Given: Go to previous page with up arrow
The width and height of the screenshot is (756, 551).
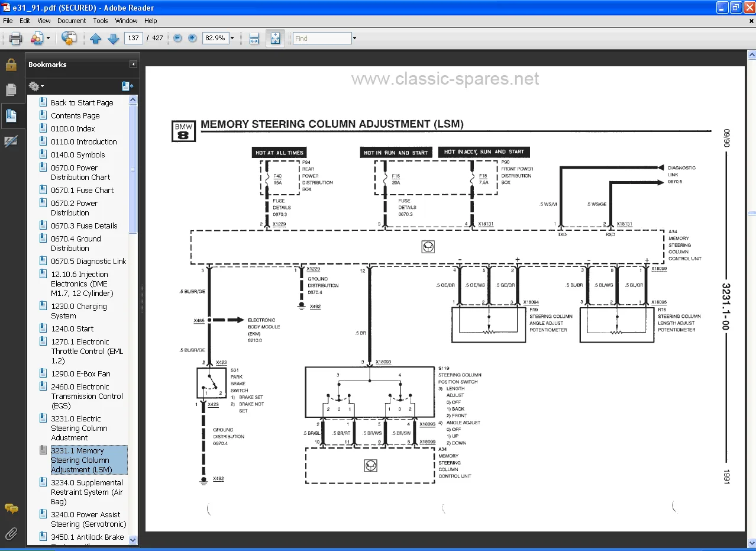Looking at the screenshot, I should tap(96, 38).
